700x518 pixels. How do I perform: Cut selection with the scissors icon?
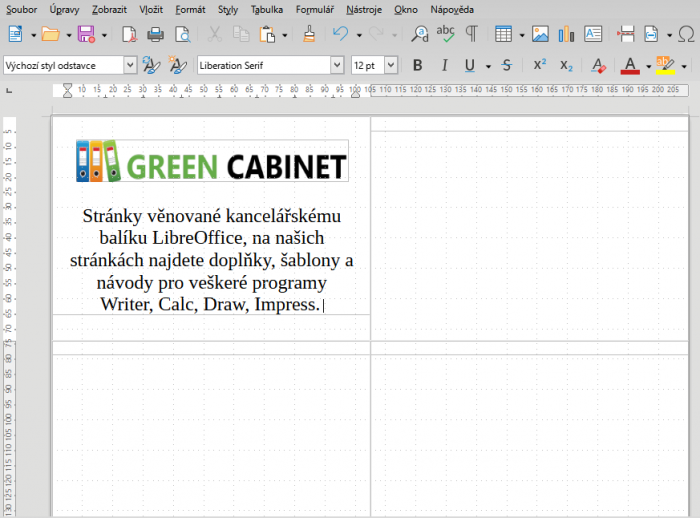tap(215, 34)
